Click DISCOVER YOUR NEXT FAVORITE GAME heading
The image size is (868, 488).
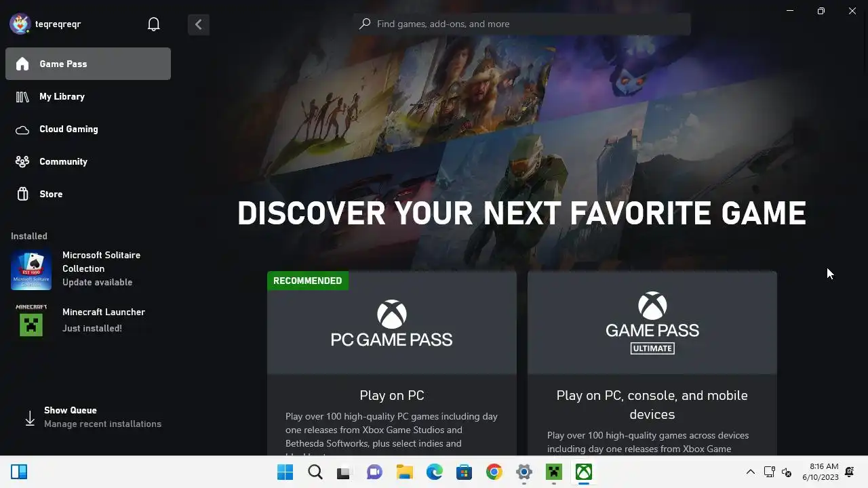(521, 213)
